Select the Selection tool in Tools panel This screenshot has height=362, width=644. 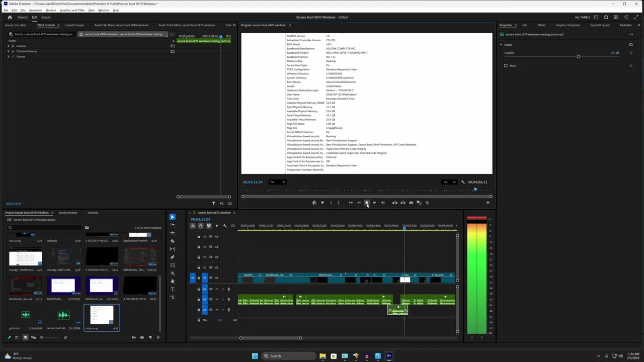(173, 217)
